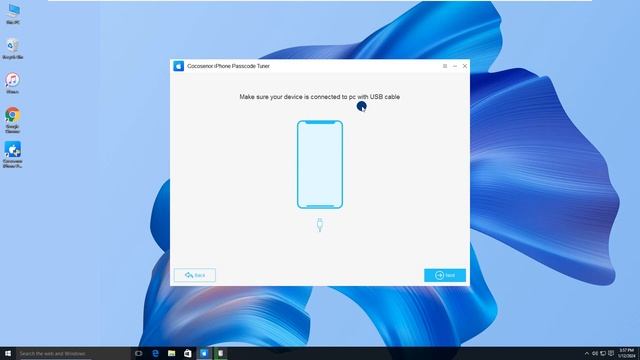The image size is (640, 360).
Task: Click the taskbar clock and date
Action: (x=626, y=353)
